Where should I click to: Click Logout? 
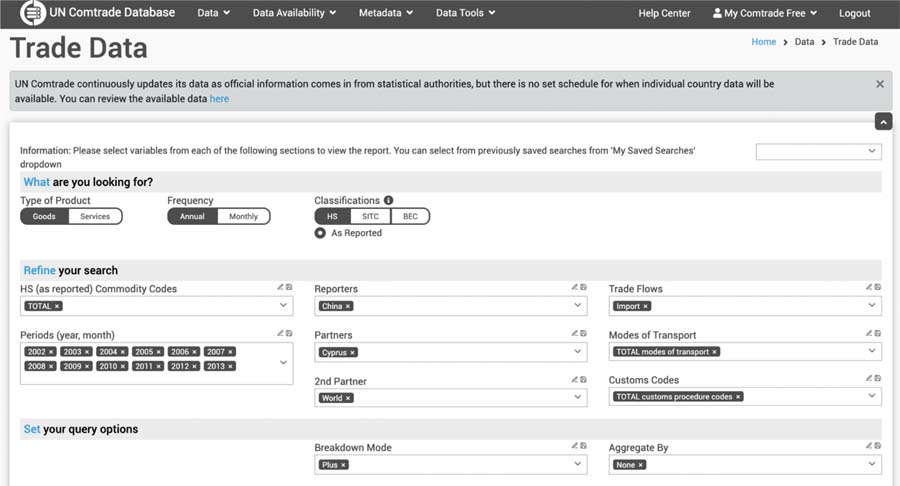(x=855, y=13)
